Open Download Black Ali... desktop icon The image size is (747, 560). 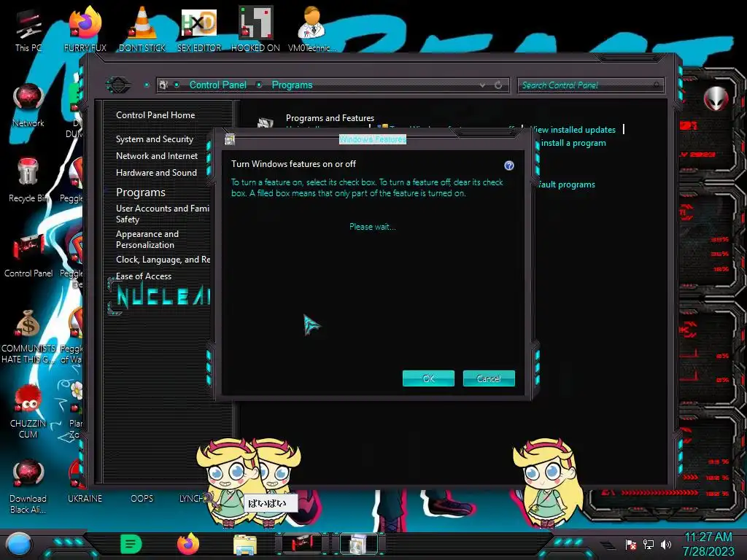click(x=28, y=486)
